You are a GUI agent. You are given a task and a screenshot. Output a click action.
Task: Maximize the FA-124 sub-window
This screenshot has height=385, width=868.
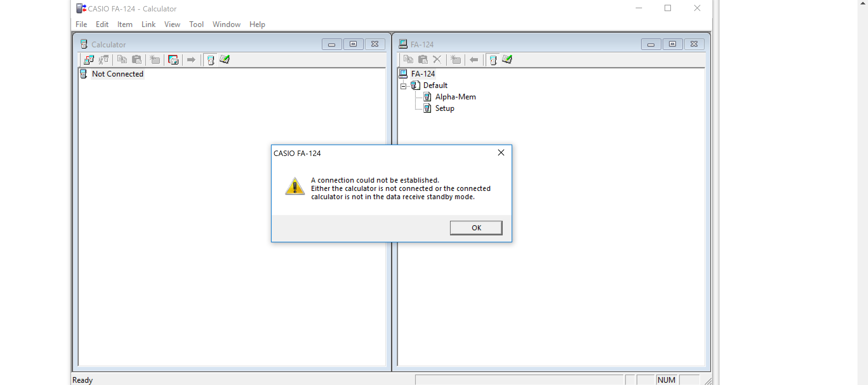click(673, 44)
